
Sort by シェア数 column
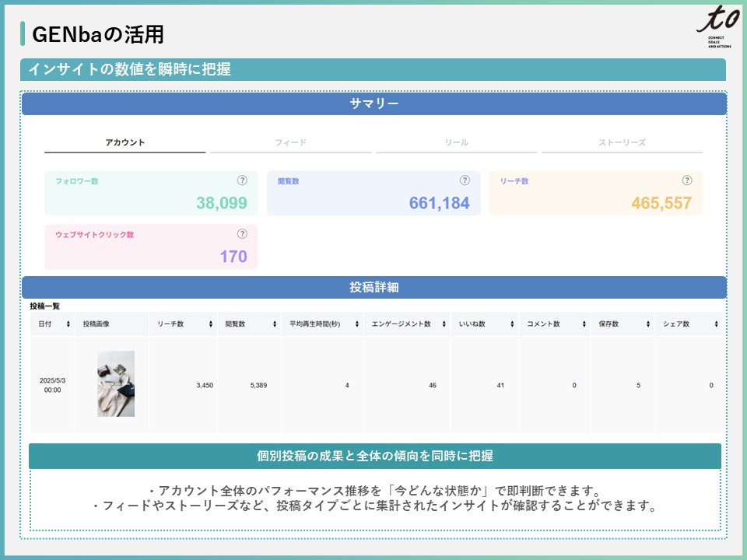coord(716,324)
